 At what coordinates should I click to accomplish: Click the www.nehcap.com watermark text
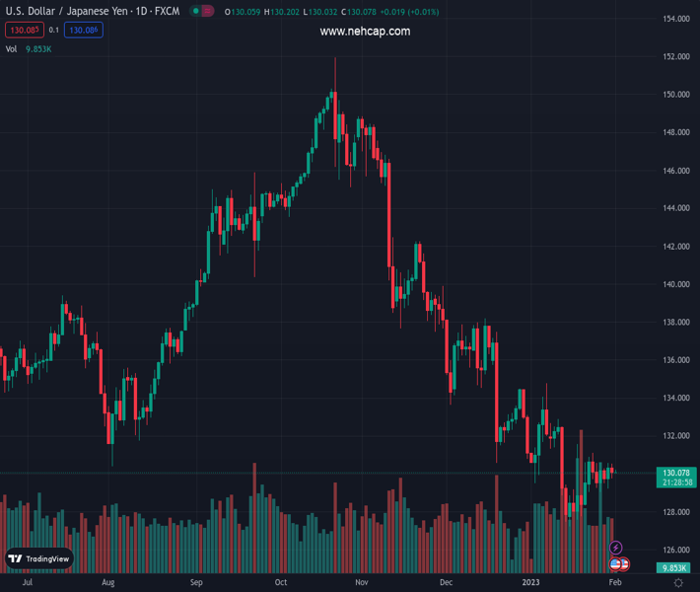(x=365, y=32)
